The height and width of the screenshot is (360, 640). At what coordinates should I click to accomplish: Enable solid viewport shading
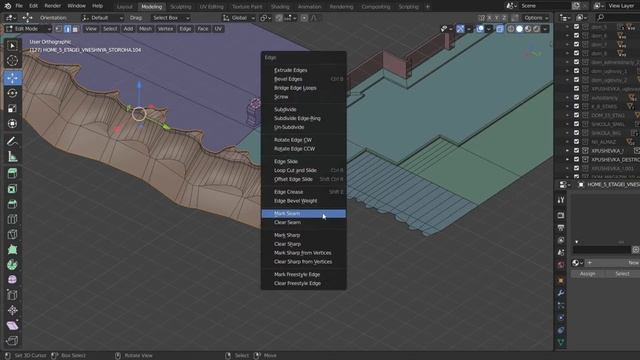click(519, 29)
